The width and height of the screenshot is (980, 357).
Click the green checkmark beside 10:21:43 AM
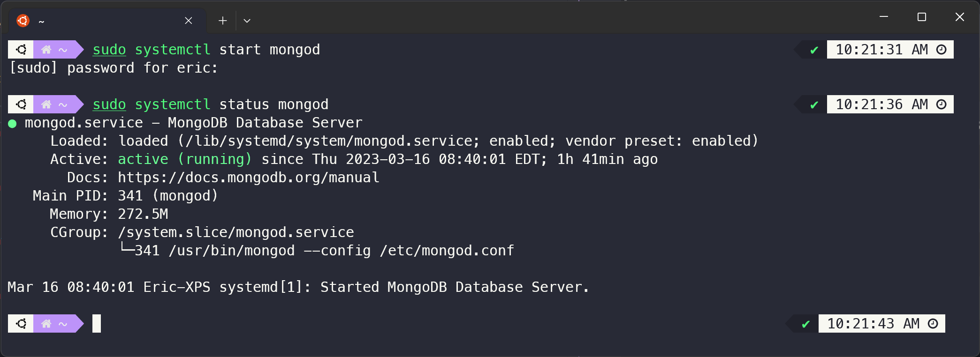click(805, 324)
